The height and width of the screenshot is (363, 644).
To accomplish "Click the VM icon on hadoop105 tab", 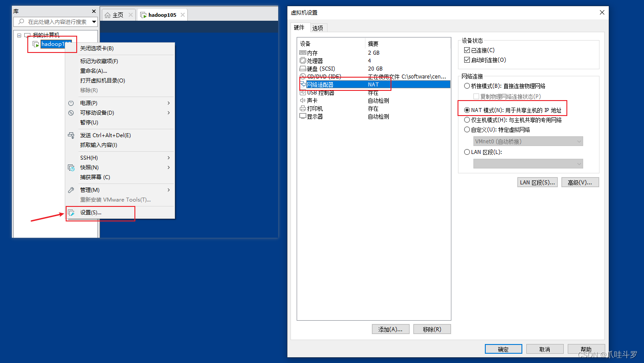I will (143, 15).
